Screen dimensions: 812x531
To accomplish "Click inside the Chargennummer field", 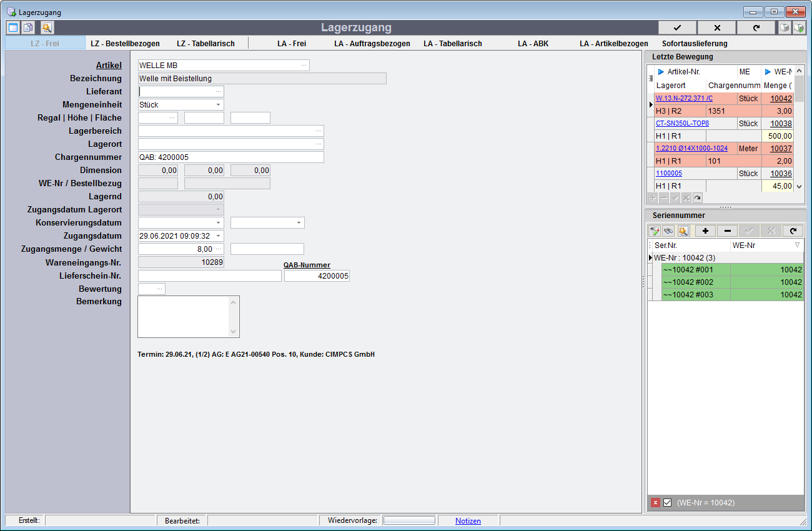I will 230,157.
